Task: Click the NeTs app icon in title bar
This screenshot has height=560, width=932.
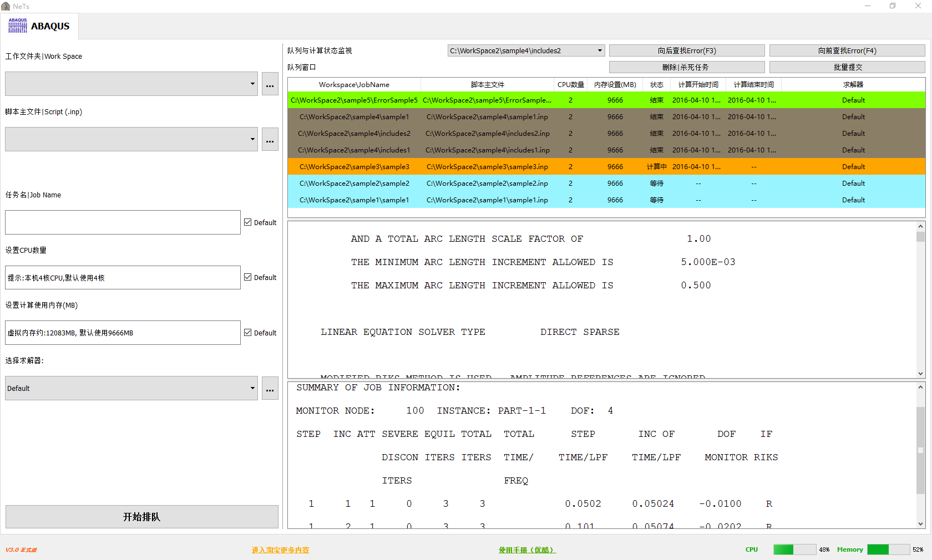Action: 6,6
